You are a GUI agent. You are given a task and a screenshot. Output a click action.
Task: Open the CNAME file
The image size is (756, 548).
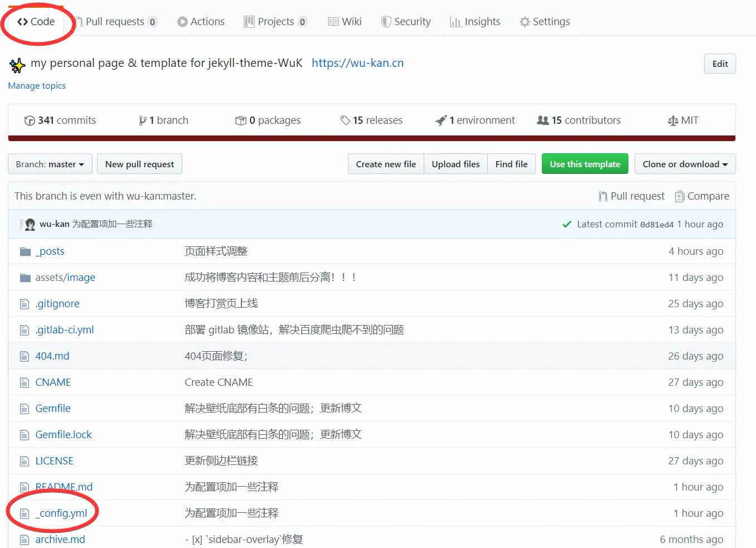click(x=53, y=382)
